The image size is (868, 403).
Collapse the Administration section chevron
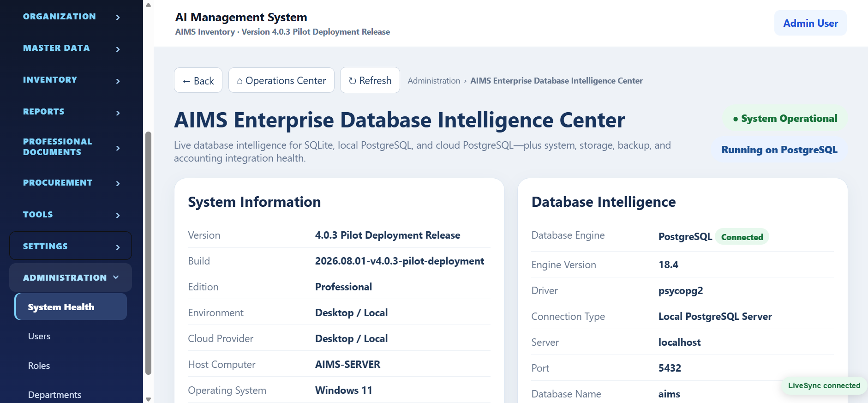coord(116,277)
